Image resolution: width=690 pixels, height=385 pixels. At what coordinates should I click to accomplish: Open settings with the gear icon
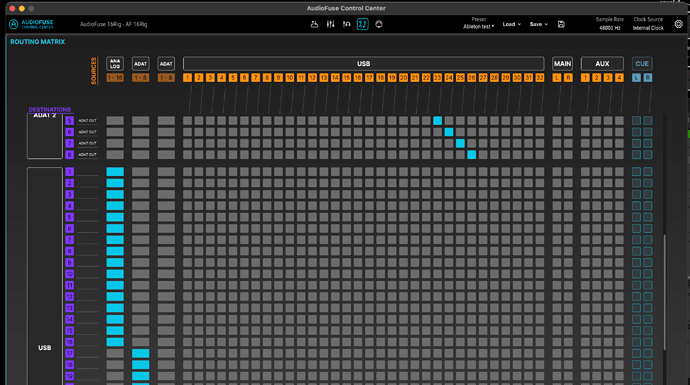679,24
